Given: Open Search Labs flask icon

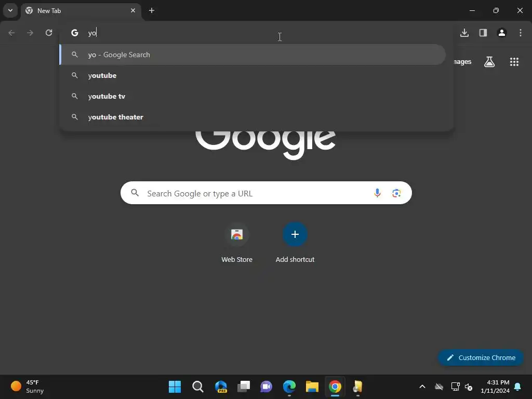Looking at the screenshot, I should pos(489,62).
